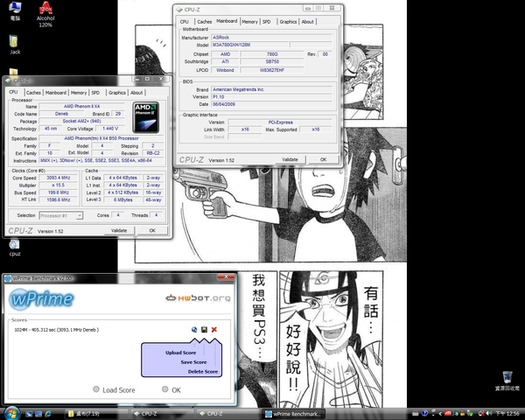
Task: Switch to SPD tab in left CPU-Z window
Action: 95,93
